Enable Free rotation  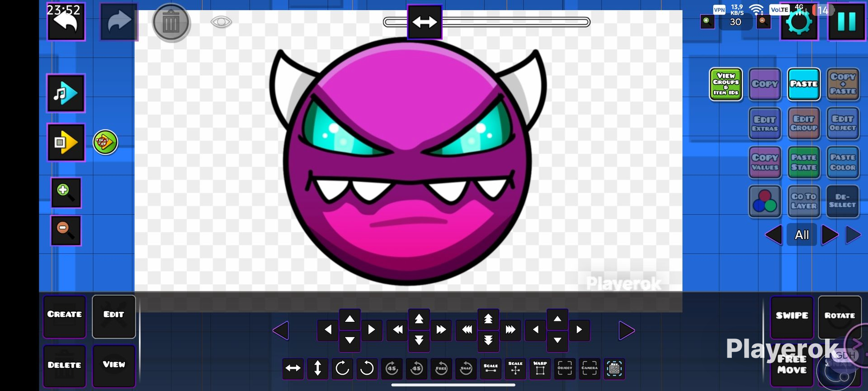441,368
